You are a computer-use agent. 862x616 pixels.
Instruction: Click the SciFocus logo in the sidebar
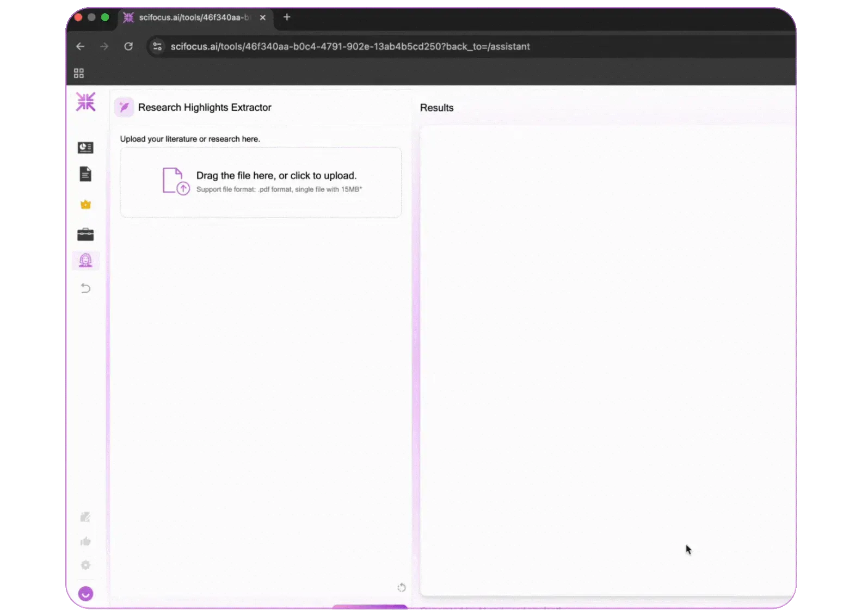85,102
